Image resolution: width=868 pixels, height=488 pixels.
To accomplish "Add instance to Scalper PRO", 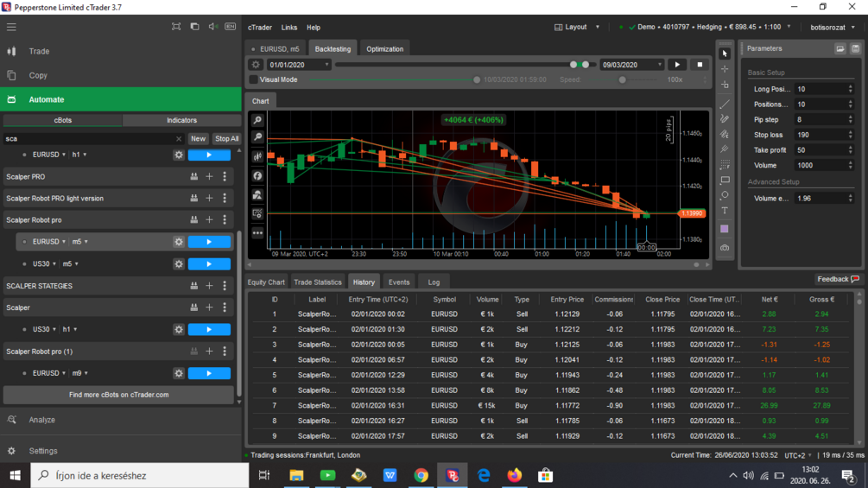I will [209, 176].
